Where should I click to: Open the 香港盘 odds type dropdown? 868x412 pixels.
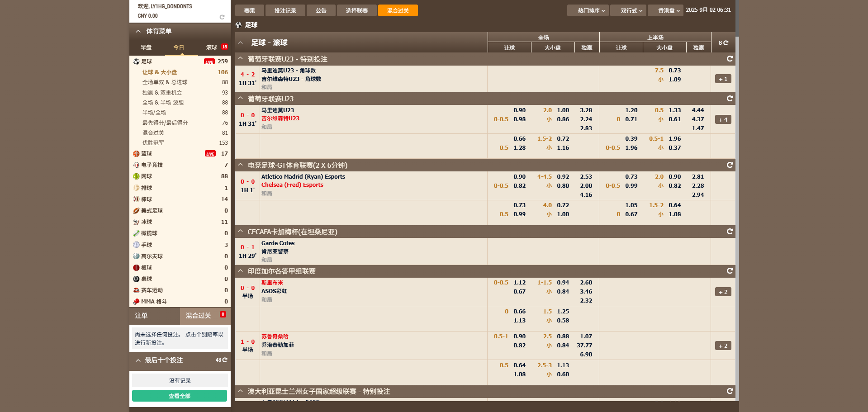[665, 10]
